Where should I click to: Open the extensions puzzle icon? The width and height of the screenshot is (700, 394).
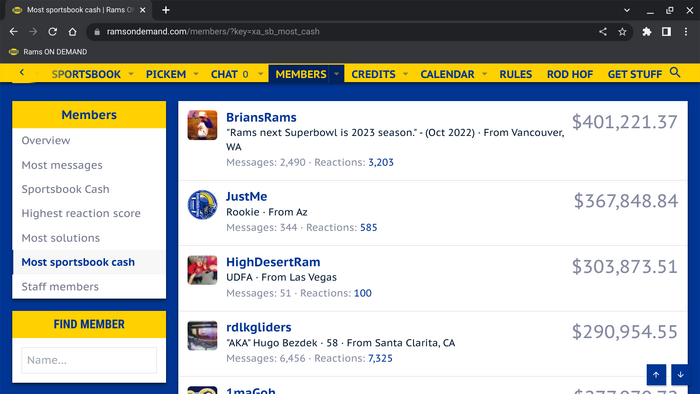(x=646, y=32)
